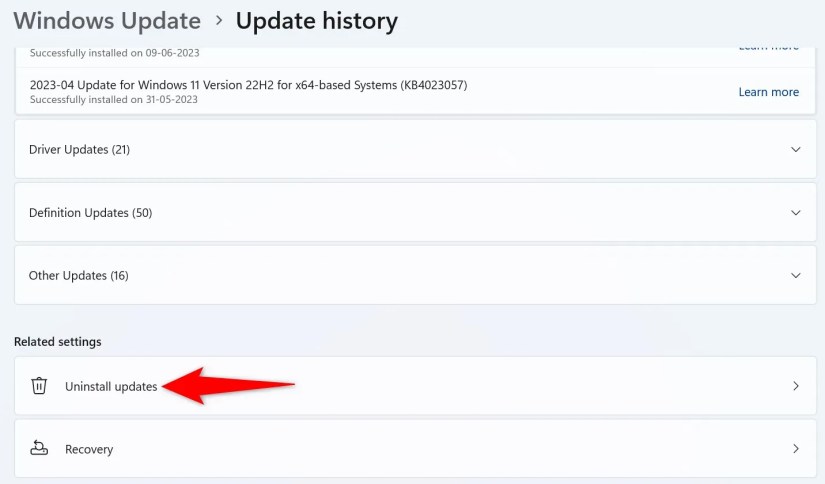825x484 pixels.
Task: Expand the Other Updates (16) section label
Action: click(78, 275)
